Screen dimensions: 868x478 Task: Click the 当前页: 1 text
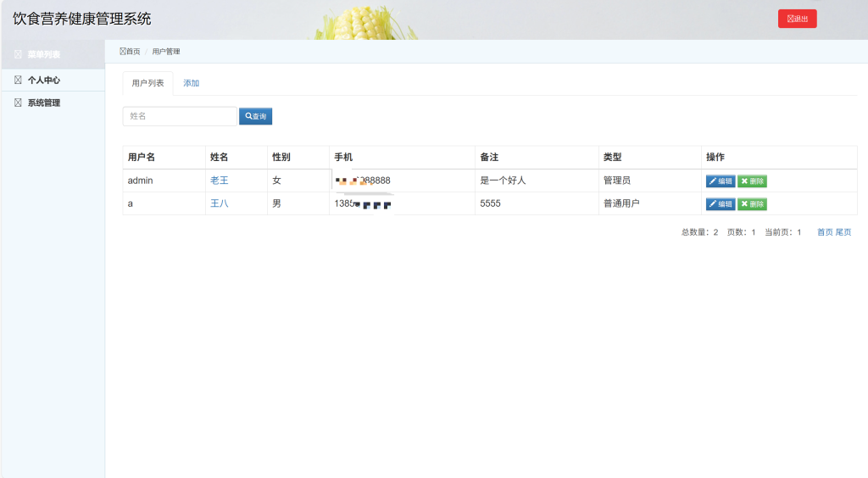[x=783, y=232]
